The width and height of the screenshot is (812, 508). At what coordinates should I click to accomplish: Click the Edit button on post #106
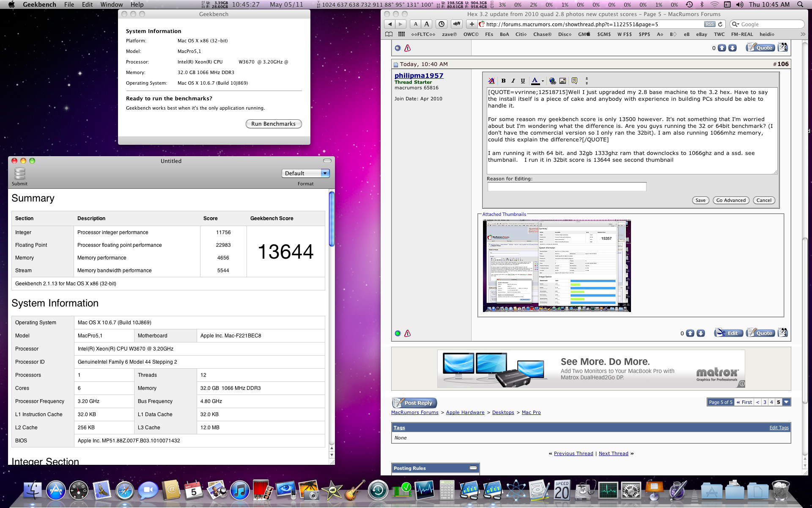click(x=728, y=333)
